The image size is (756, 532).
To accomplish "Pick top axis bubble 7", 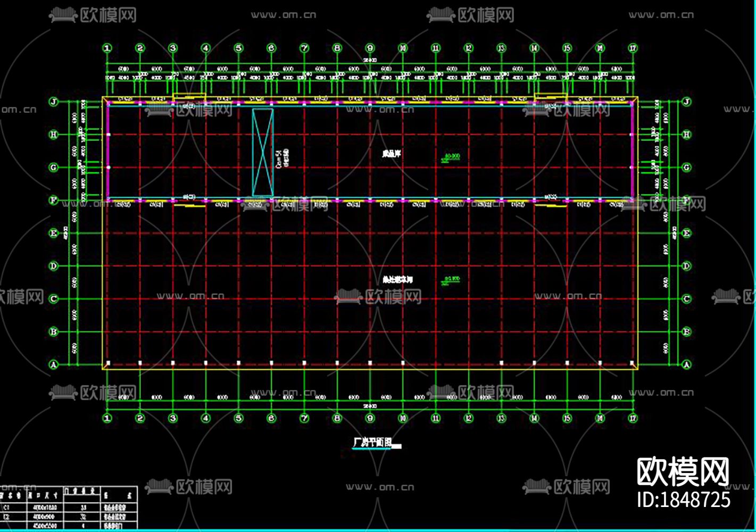I will click(304, 48).
